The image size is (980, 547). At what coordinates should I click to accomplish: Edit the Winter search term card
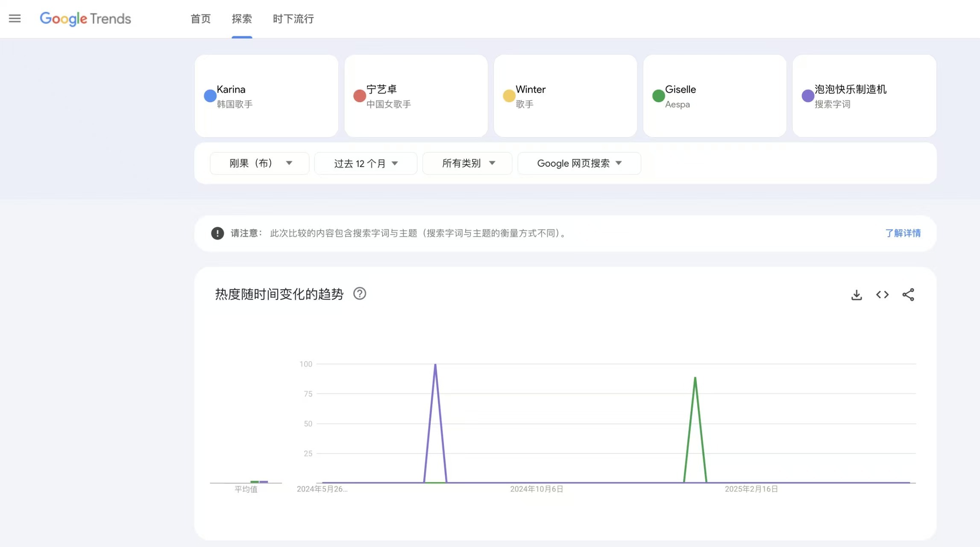pos(566,96)
